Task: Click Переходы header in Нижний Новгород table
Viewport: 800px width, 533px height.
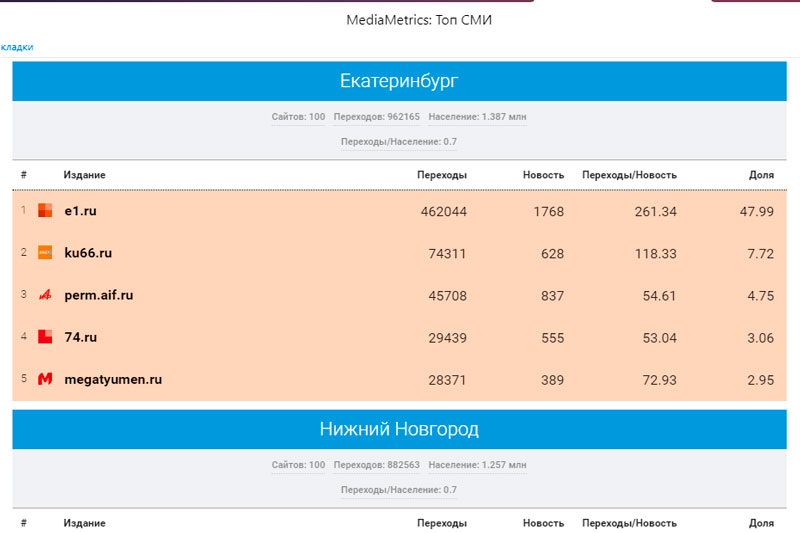Action: 442,523
